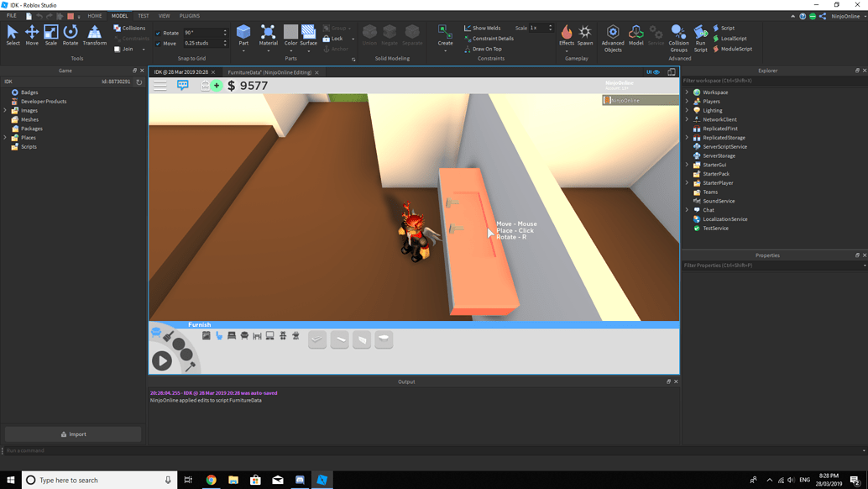This screenshot has height=489, width=868.
Task: Click the in-game chat bubble icon
Action: pyautogui.click(x=183, y=86)
